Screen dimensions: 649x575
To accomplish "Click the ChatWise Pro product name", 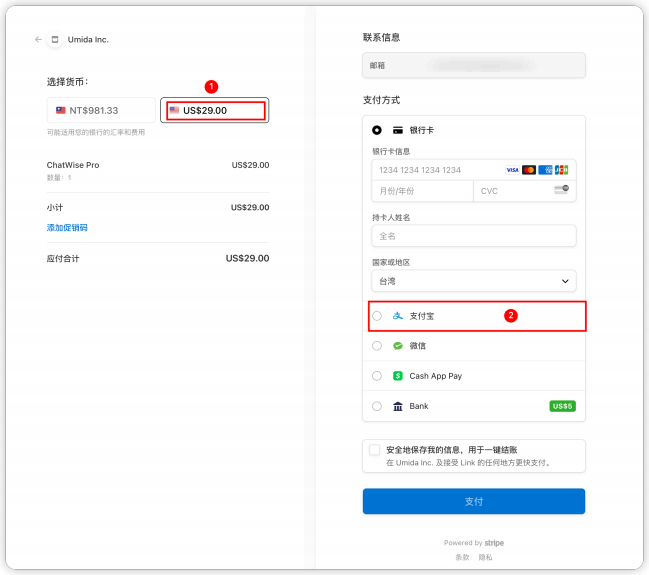I will tap(73, 165).
